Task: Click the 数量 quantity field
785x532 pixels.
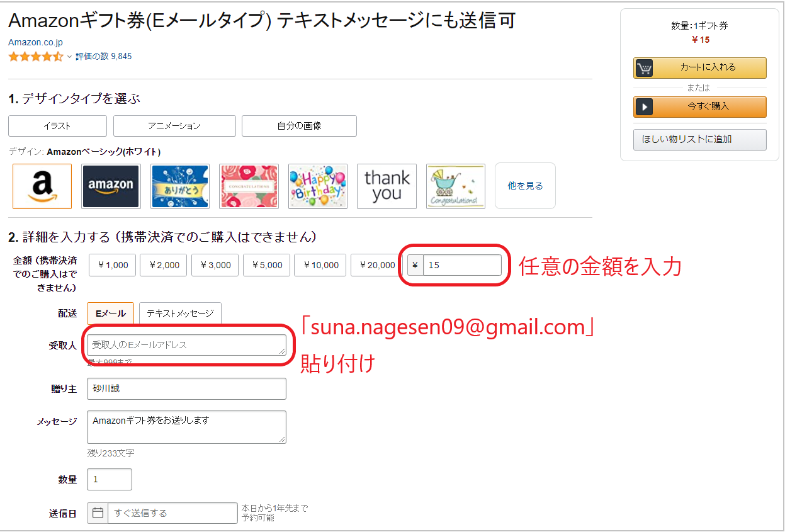Action: (110, 479)
